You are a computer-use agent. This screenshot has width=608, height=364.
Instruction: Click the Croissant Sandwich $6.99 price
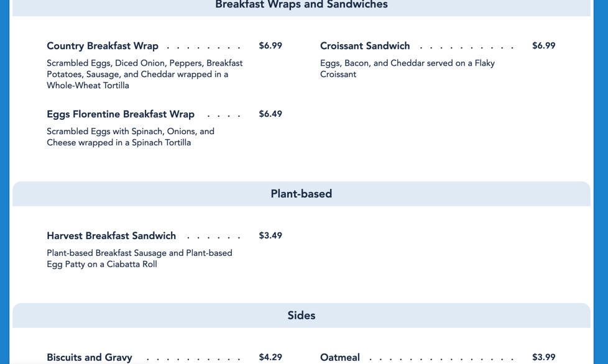coord(543,46)
